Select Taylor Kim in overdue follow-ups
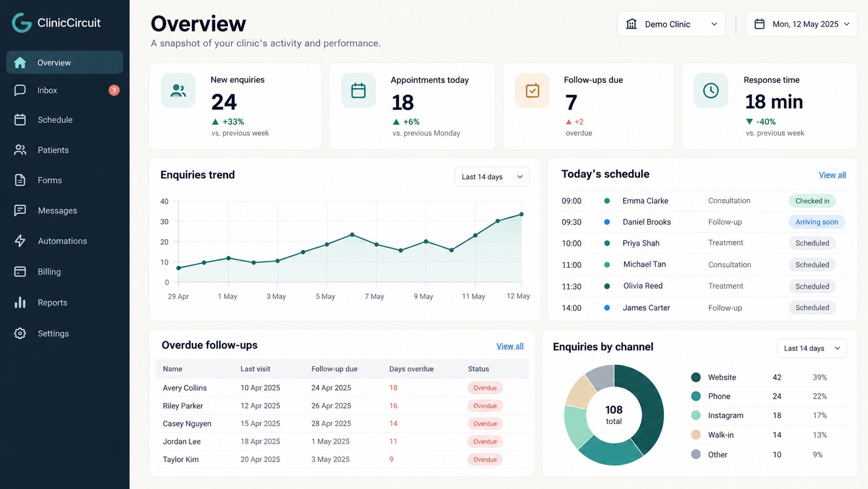The image size is (868, 489). click(181, 459)
